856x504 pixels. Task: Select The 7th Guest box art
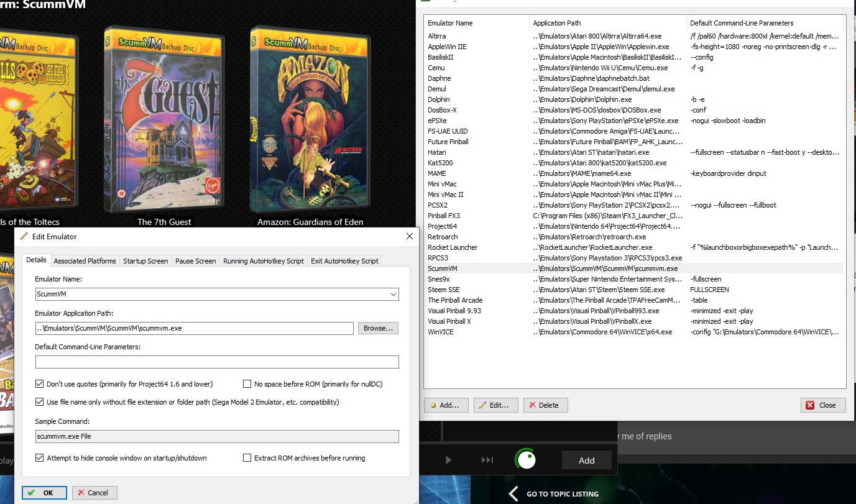point(164,118)
